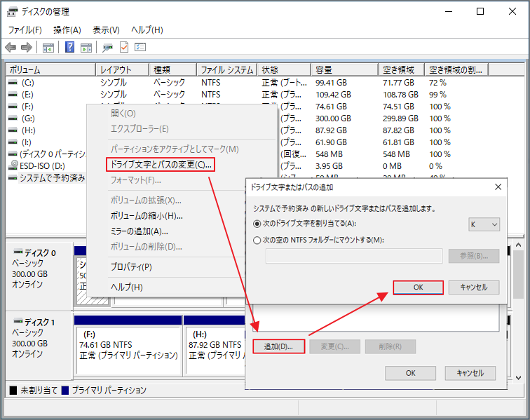Sort by the 状態 column header
Viewport: 530px width, 420px height.
284,70
